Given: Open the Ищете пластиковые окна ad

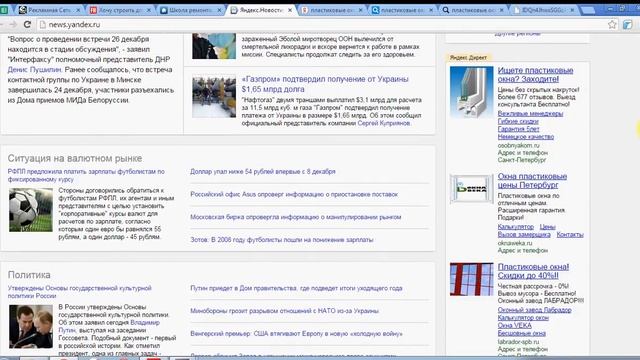Looking at the screenshot, I should pos(535,75).
